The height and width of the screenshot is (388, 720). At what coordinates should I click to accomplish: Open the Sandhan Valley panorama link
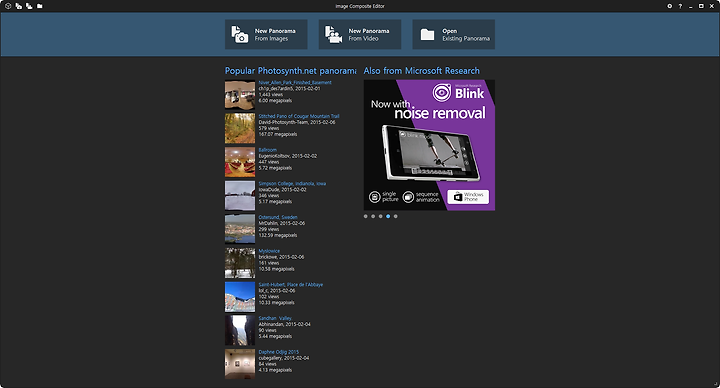click(x=275, y=318)
